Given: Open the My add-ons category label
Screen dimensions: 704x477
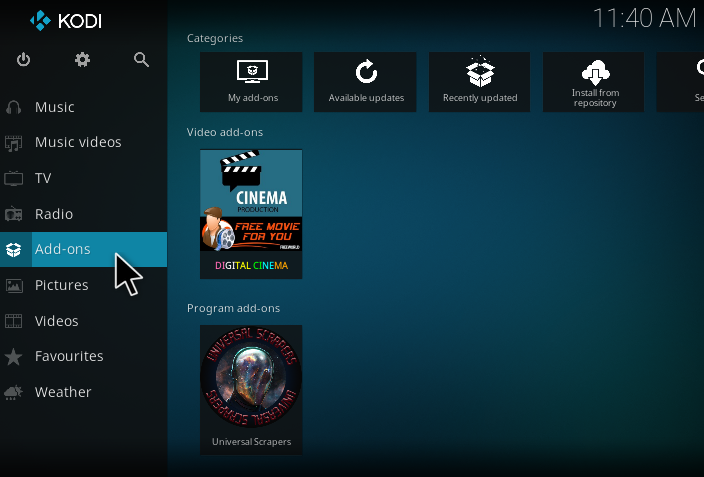Looking at the screenshot, I should (253, 98).
